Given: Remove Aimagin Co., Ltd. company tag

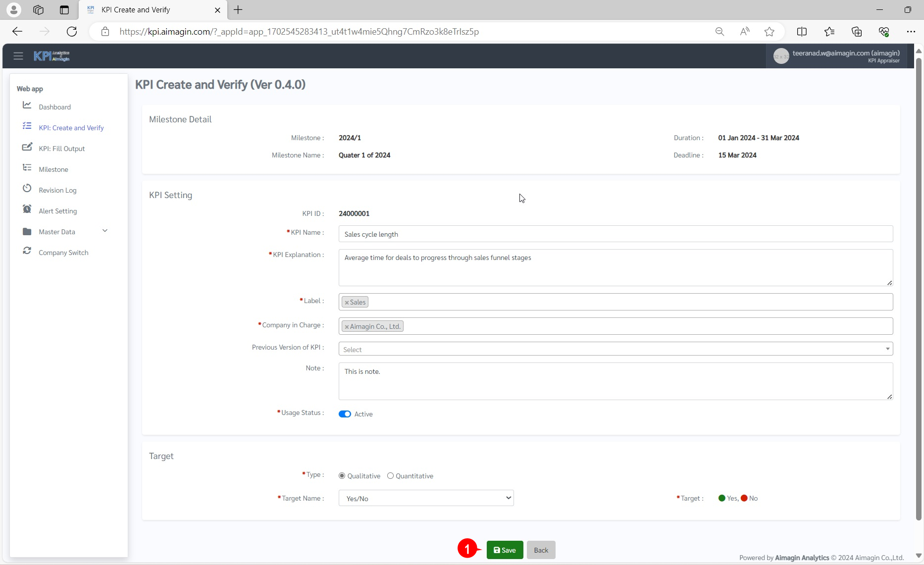Looking at the screenshot, I should (347, 327).
